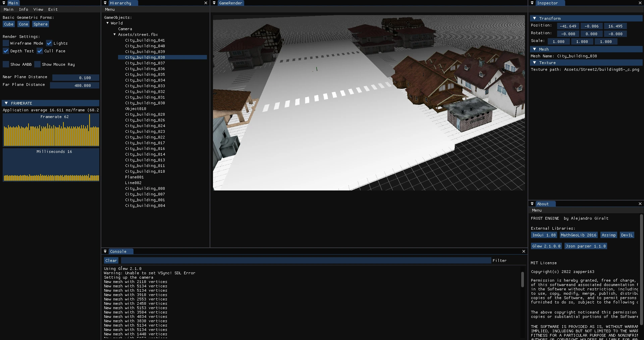Viewport: 644px width, 340px height.
Task: Select the GameRender tab
Action: 230,3
